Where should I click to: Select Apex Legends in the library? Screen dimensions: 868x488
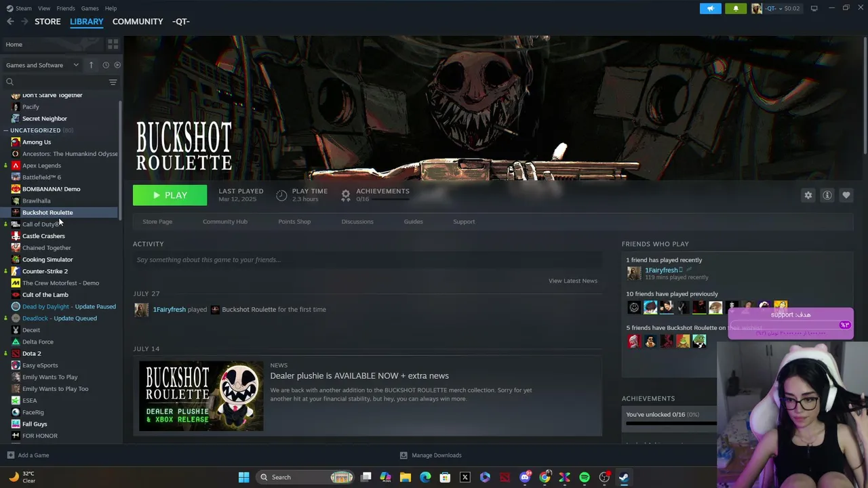pyautogui.click(x=41, y=165)
